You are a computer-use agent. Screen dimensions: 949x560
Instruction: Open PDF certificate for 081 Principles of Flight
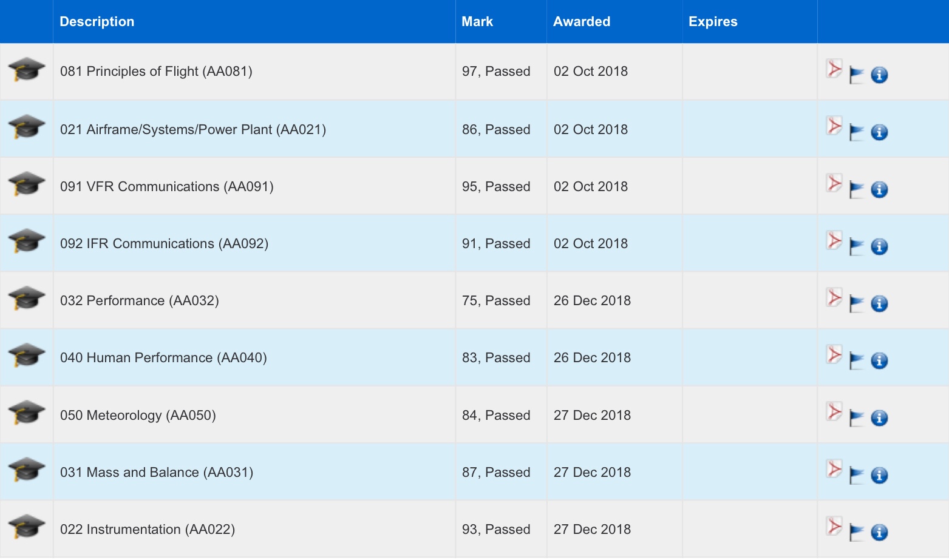pyautogui.click(x=834, y=69)
